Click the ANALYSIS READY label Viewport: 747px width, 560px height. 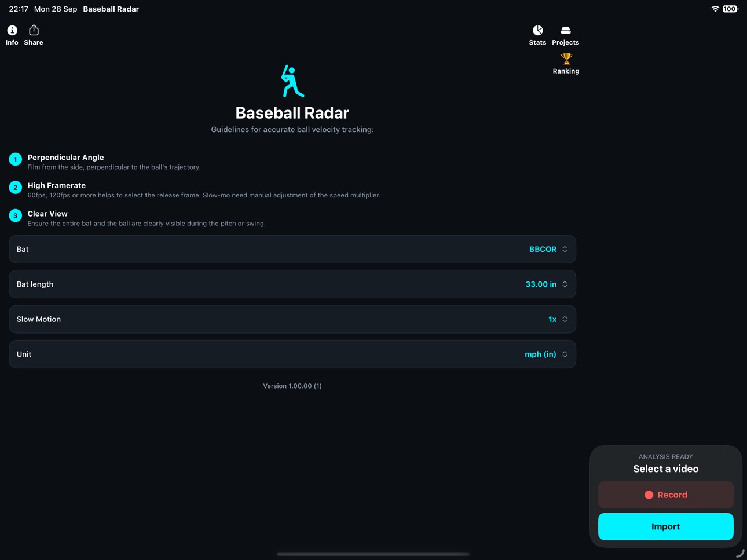(x=666, y=457)
